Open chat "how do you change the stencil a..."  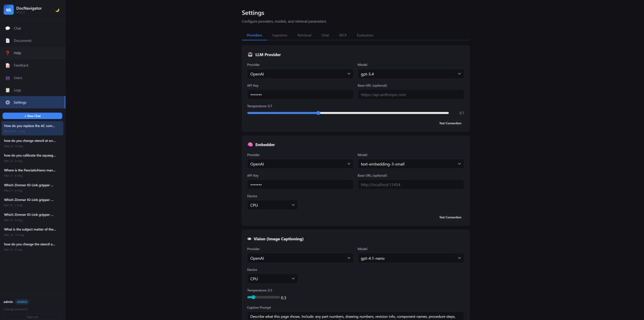pyautogui.click(x=32, y=247)
